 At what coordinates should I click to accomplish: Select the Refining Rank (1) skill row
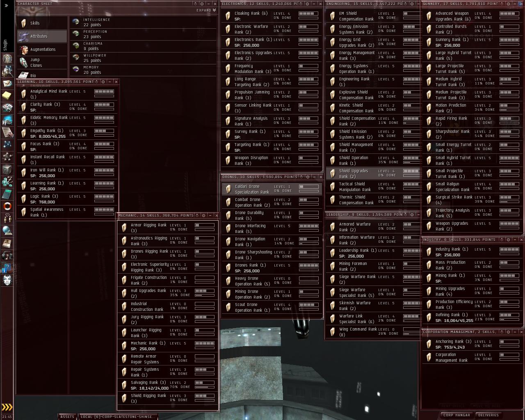pos(473,317)
